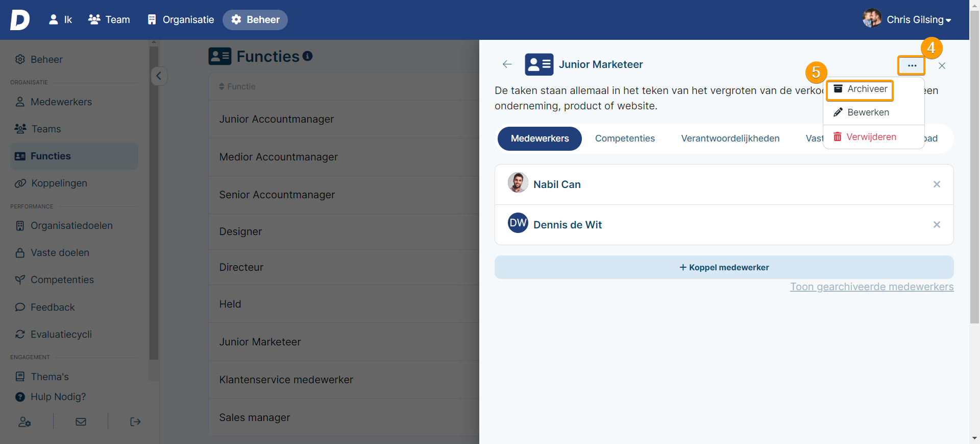Screen dimensions: 980x444
Task: Select the Junior Accountmanager row
Action: tap(344, 119)
